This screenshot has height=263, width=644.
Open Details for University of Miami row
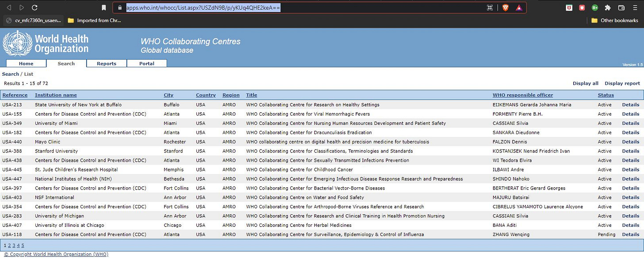pyautogui.click(x=631, y=123)
